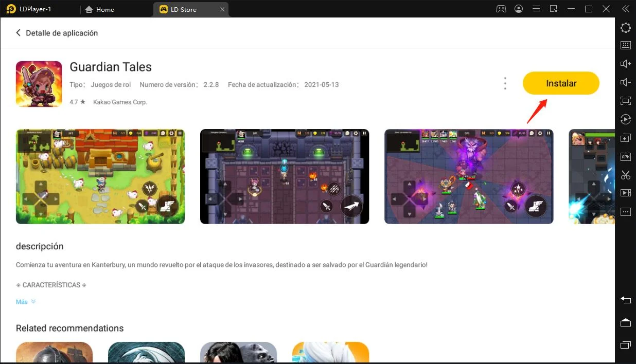Click the LDPlayer-1 logo in title bar
This screenshot has width=636, height=364.
pos(11,9)
